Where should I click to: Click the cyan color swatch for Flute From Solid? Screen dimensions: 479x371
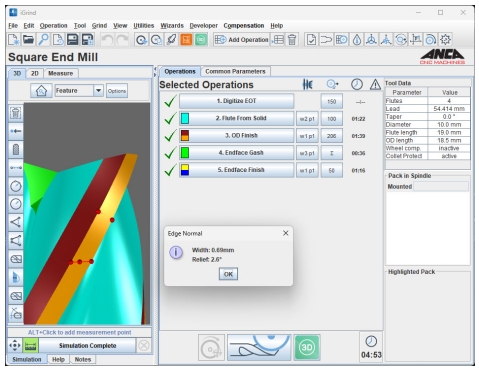point(185,118)
